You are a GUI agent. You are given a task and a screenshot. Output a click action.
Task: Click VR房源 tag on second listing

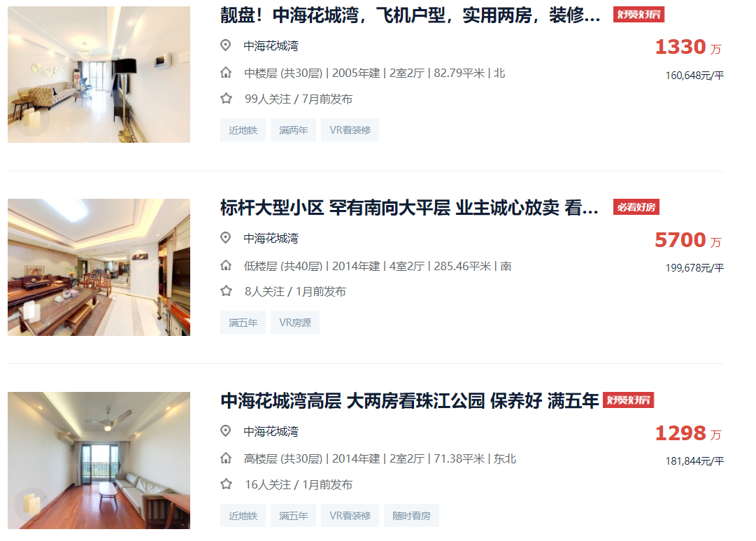click(295, 323)
